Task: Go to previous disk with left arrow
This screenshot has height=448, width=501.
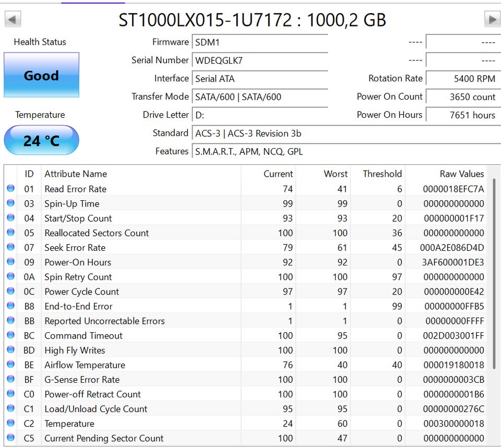Action: click(13, 19)
